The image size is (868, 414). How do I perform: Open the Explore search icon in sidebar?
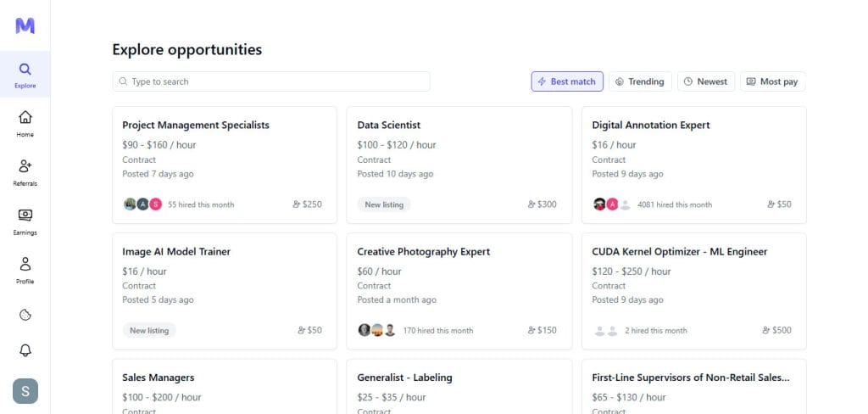click(25, 74)
